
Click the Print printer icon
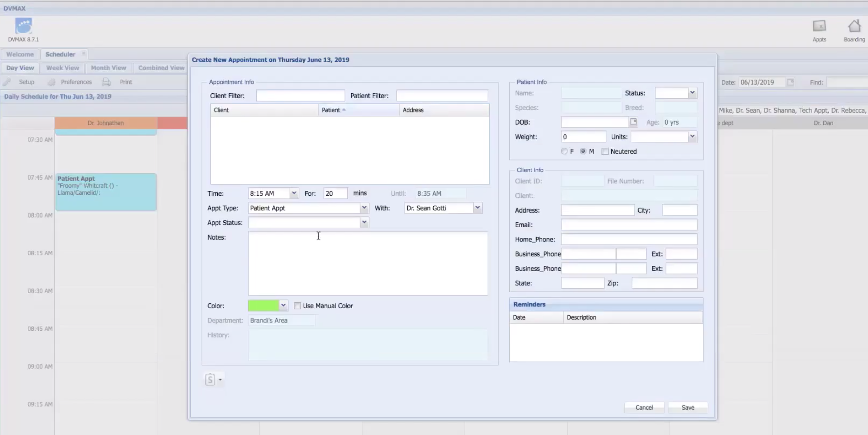coord(106,82)
